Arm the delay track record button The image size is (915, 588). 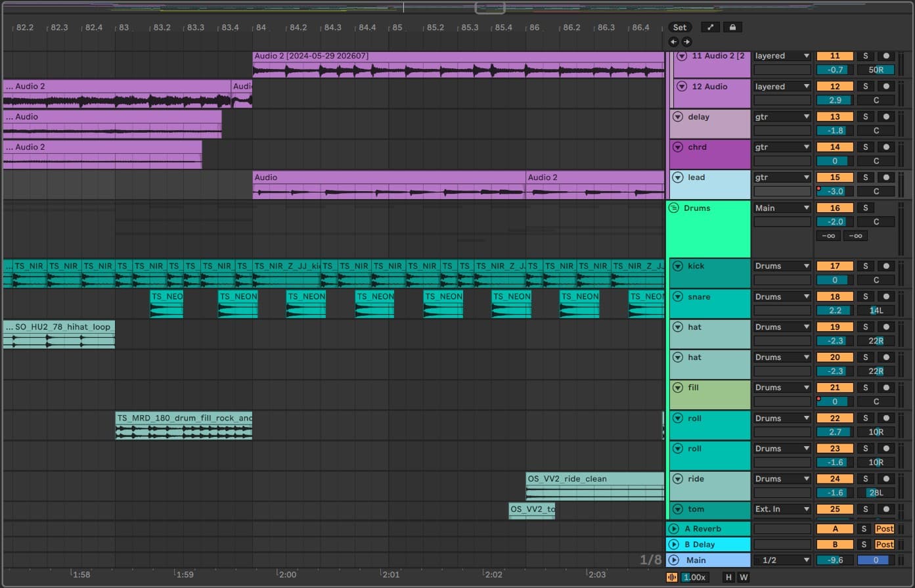tap(886, 116)
